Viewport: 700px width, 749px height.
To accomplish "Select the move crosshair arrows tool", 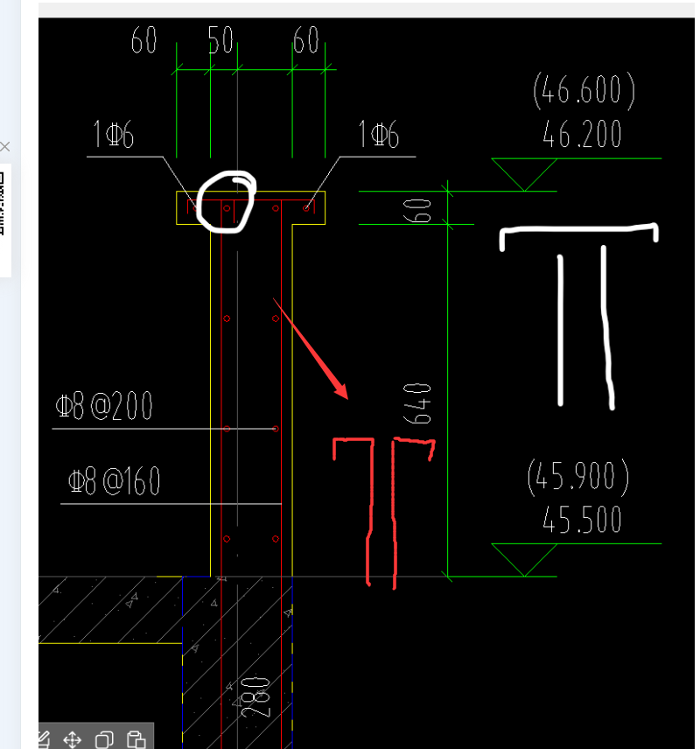I will (73, 740).
